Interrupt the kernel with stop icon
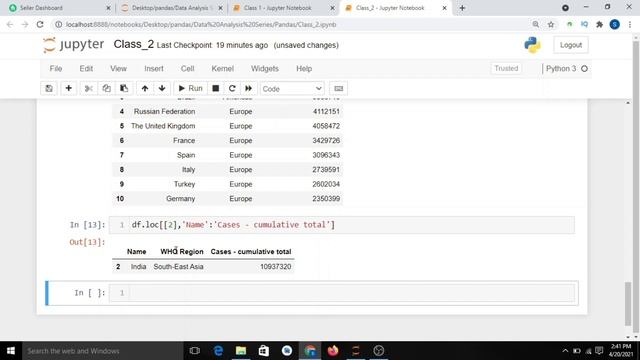The height and width of the screenshot is (360, 640). pos(216,89)
